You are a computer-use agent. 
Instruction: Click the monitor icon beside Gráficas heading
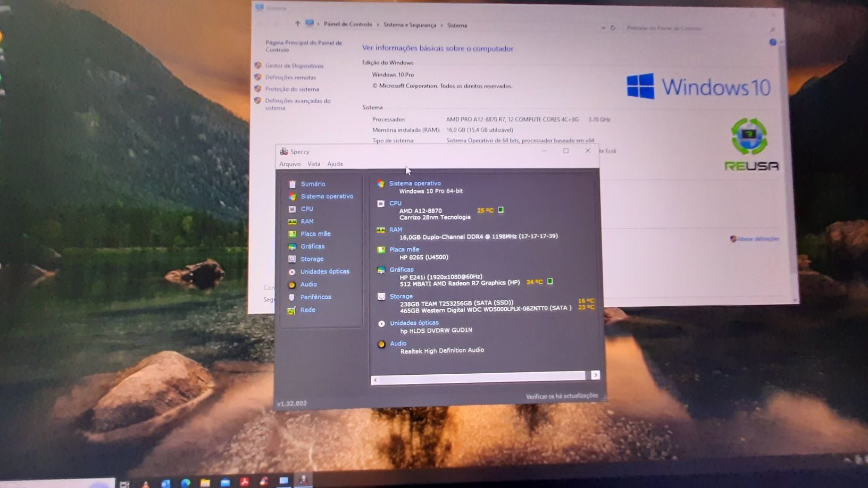coord(381,270)
